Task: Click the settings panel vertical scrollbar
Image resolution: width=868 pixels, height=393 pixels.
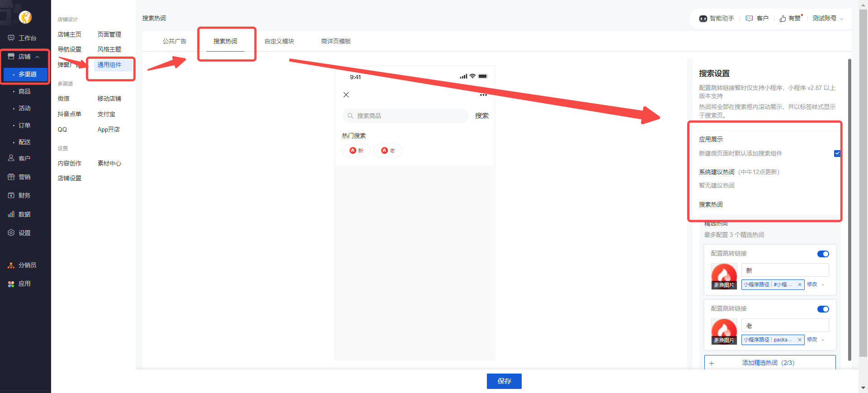Action: [849, 208]
